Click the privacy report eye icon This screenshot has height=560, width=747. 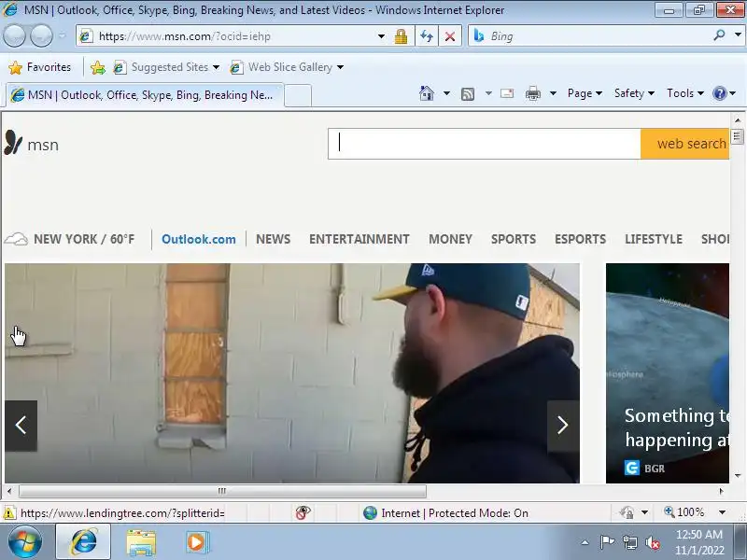pyautogui.click(x=303, y=512)
